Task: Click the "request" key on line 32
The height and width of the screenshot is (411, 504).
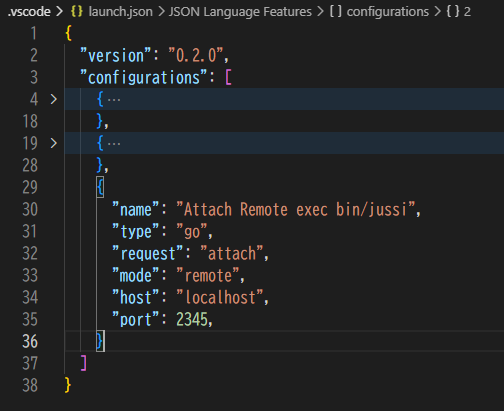Action: [x=148, y=253]
